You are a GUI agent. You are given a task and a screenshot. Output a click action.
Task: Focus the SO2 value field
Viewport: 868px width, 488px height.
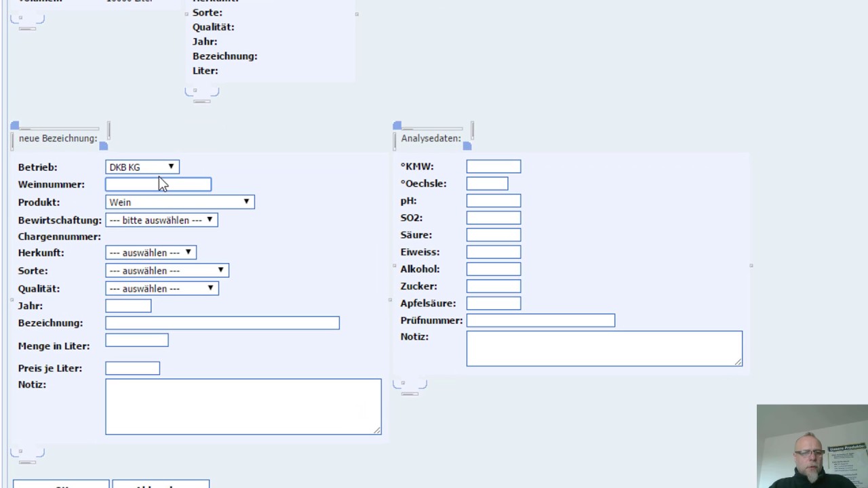(x=494, y=218)
